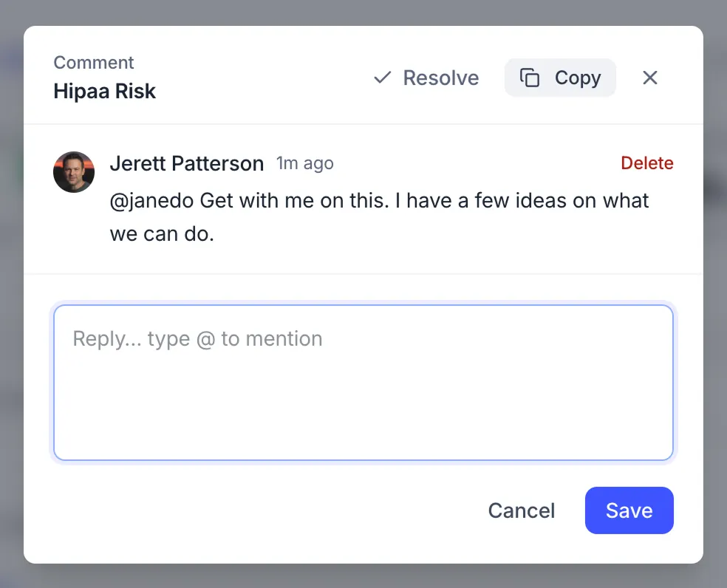Close the comment dialog with the X
727x588 pixels.
pos(650,78)
